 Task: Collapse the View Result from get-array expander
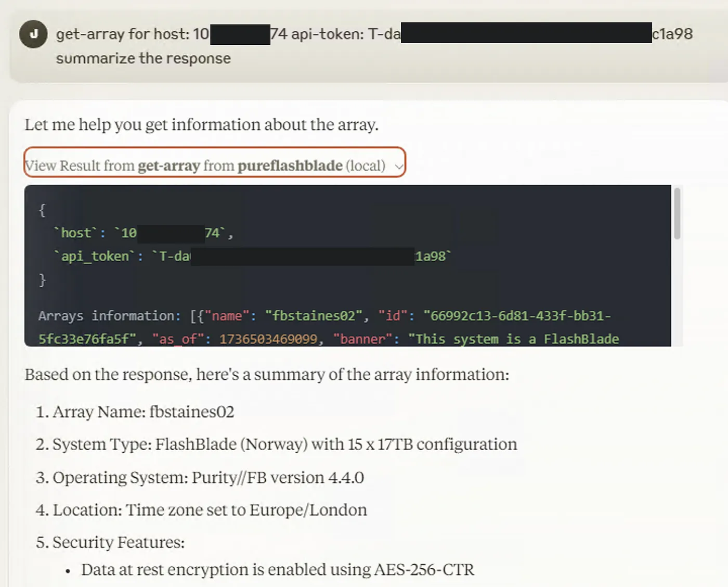click(214, 162)
